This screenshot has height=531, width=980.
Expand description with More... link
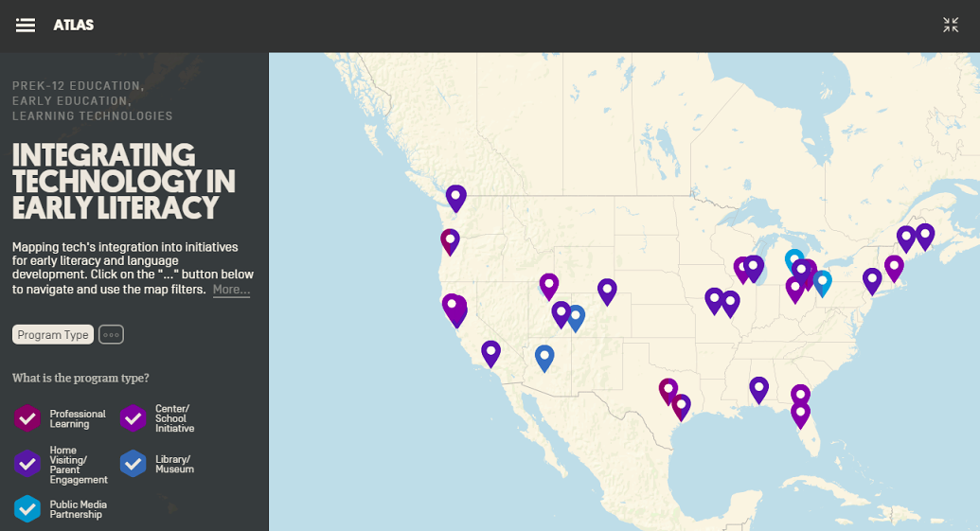coord(231,290)
